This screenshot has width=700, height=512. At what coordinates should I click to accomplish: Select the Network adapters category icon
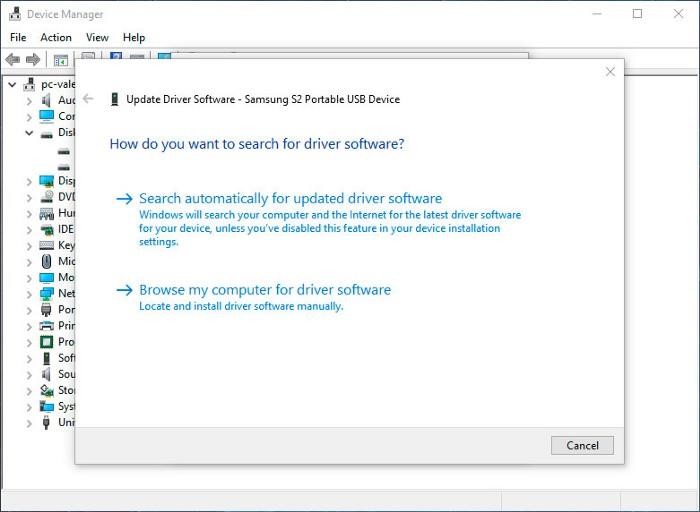click(x=46, y=294)
